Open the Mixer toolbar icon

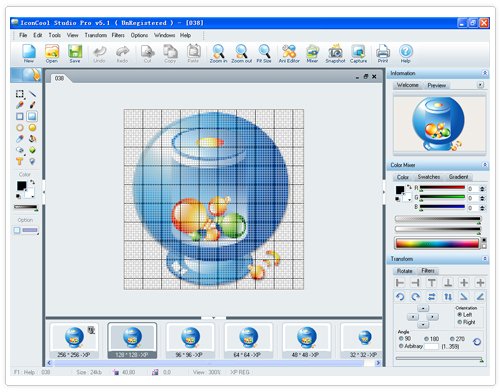pos(312,53)
